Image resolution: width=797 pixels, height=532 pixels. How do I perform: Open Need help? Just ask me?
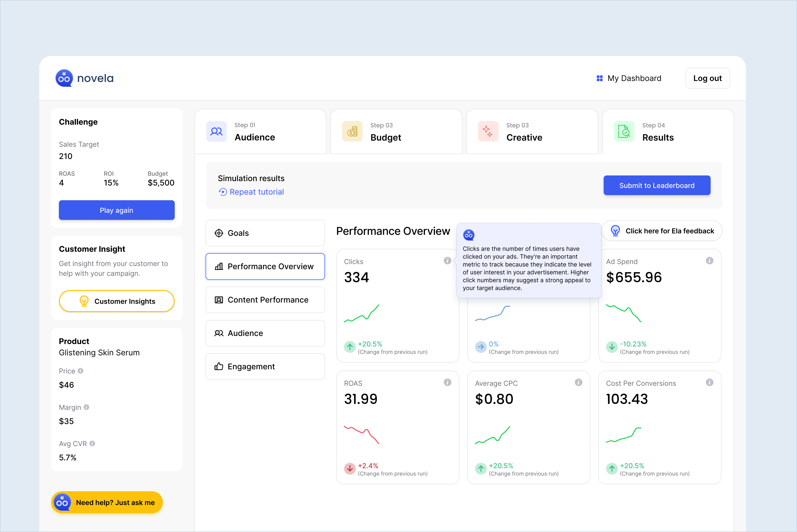tap(107, 502)
